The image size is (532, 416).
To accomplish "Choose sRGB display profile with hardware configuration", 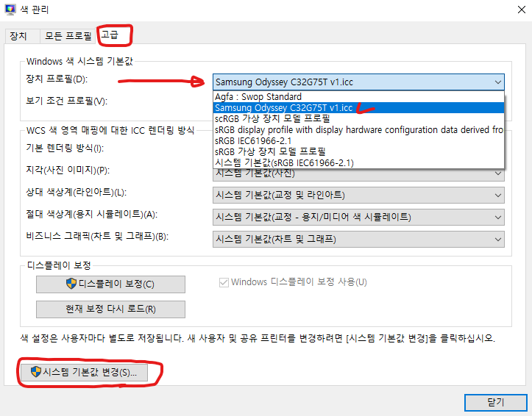I will coord(358,130).
